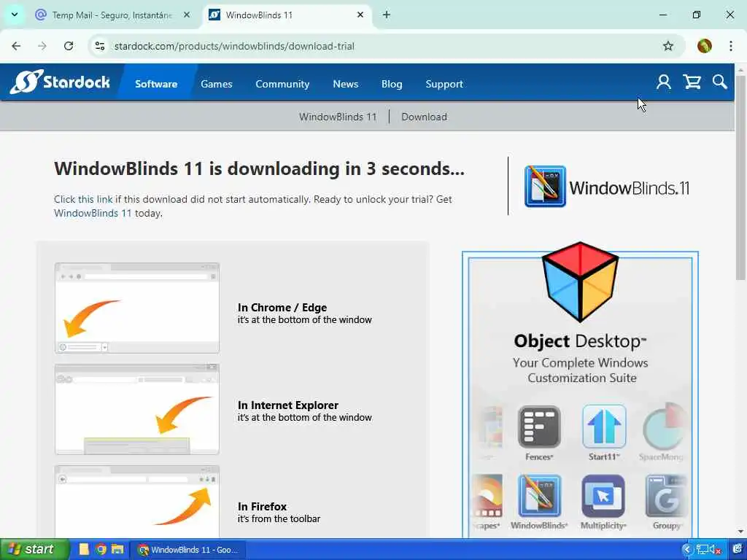This screenshot has height=560, width=747.
Task: Open the shopping cart icon
Action: click(x=692, y=82)
